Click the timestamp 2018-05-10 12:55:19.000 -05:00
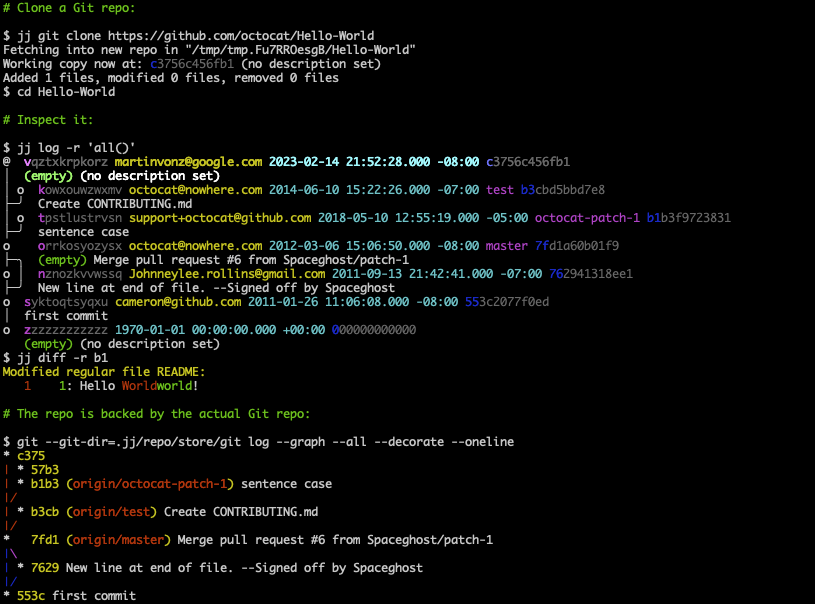The image size is (815, 604). pos(423,218)
